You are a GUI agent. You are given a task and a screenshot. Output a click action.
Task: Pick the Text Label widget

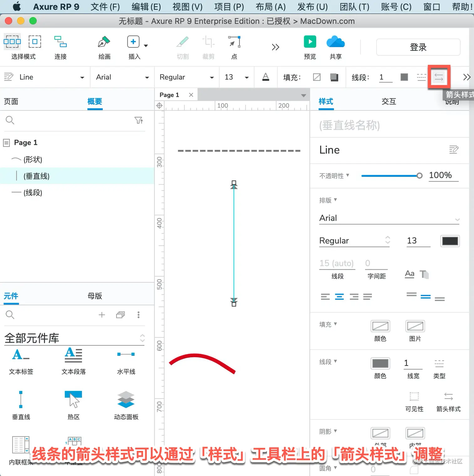tap(21, 361)
